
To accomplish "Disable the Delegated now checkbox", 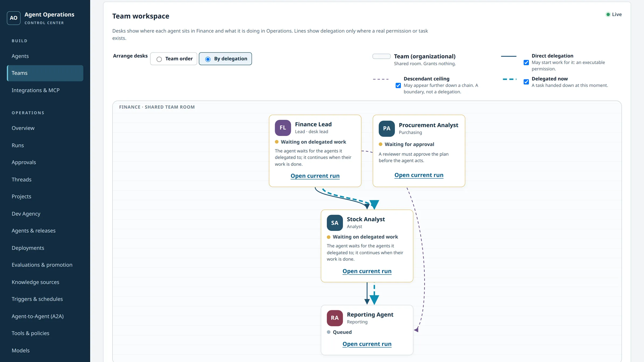I will pos(526,82).
